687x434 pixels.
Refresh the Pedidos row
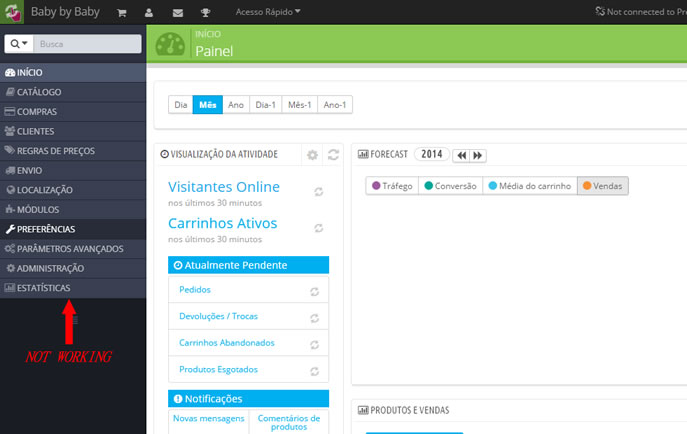(315, 292)
